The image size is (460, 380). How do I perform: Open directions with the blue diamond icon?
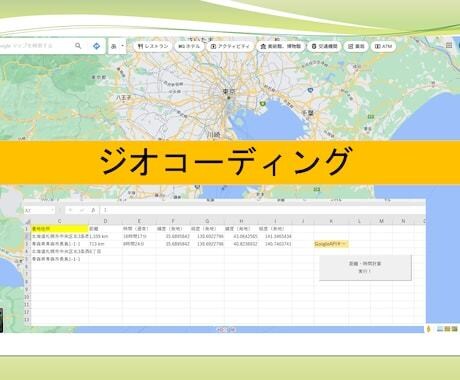point(96,46)
